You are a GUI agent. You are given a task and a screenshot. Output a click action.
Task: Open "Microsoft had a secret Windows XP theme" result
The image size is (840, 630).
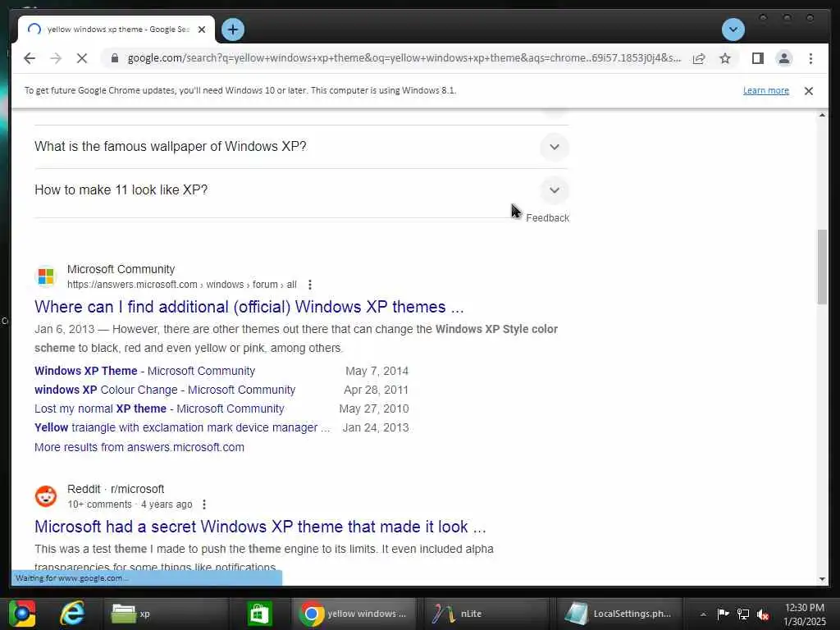tap(260, 527)
